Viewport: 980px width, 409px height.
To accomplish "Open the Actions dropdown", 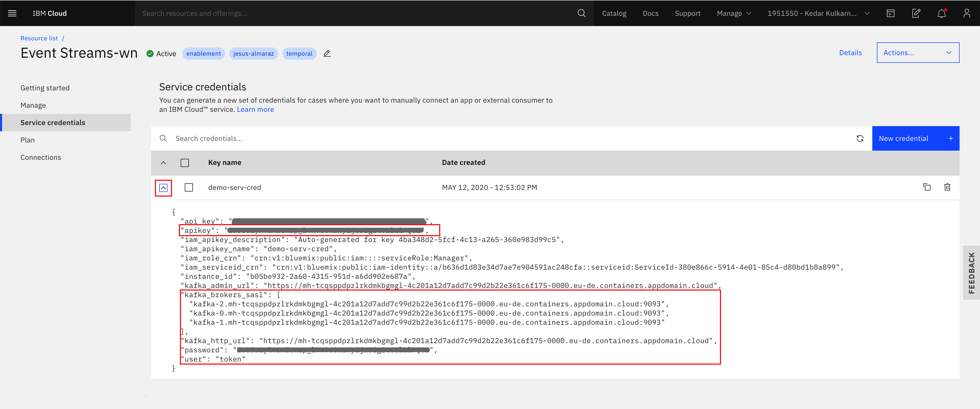I will 918,53.
